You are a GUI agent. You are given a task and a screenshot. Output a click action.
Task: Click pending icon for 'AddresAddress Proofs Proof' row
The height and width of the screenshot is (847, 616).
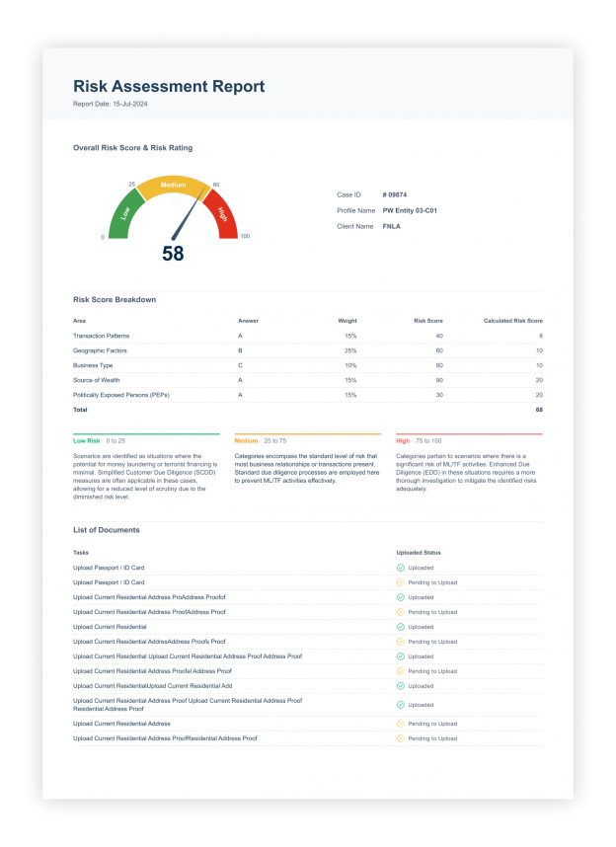point(400,642)
